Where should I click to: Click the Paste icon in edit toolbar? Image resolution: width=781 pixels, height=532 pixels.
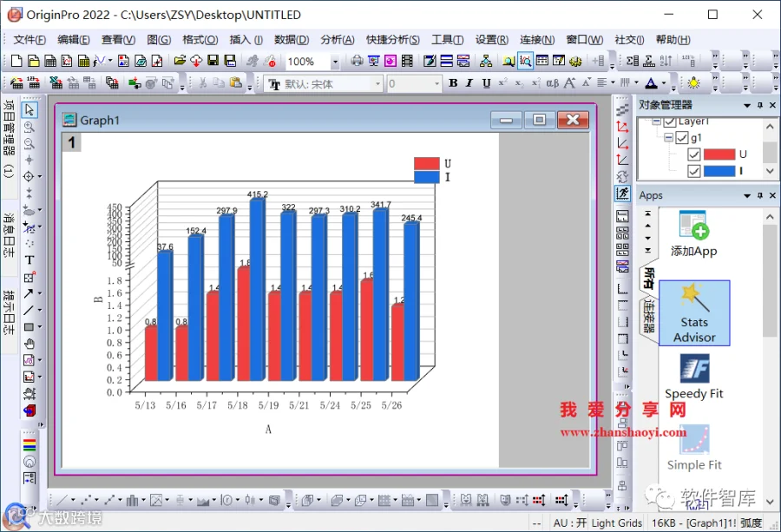point(235,83)
